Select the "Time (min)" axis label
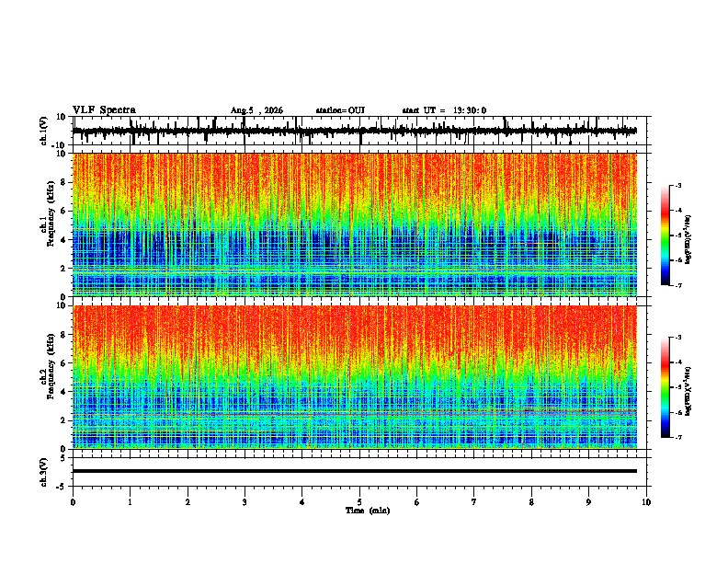The width and height of the screenshot is (728, 563). coord(368,511)
